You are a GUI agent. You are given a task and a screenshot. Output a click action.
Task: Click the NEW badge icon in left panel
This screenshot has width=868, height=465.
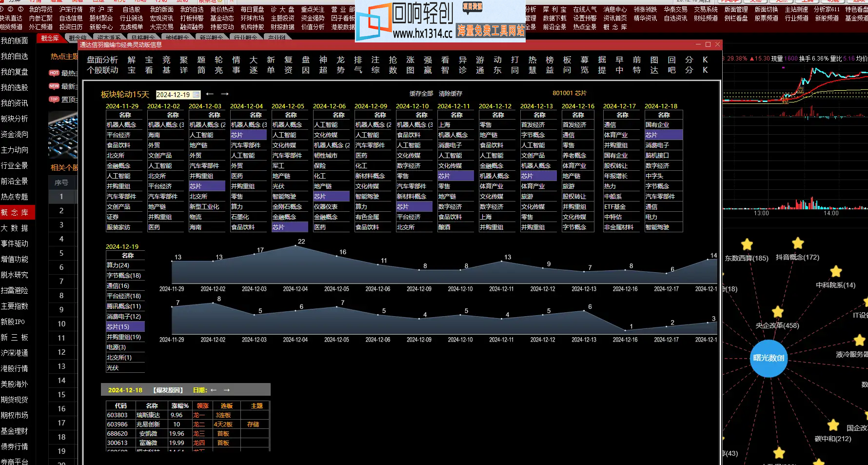[54, 86]
